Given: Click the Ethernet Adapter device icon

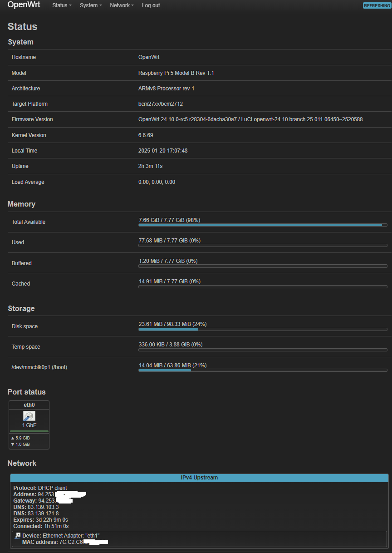Looking at the screenshot, I should click(18, 536).
